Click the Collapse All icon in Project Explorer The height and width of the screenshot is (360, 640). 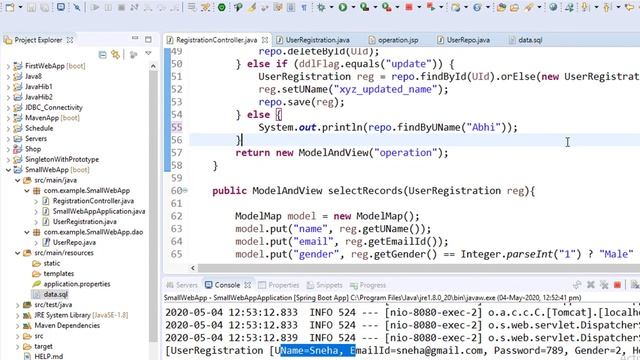[x=102, y=54]
